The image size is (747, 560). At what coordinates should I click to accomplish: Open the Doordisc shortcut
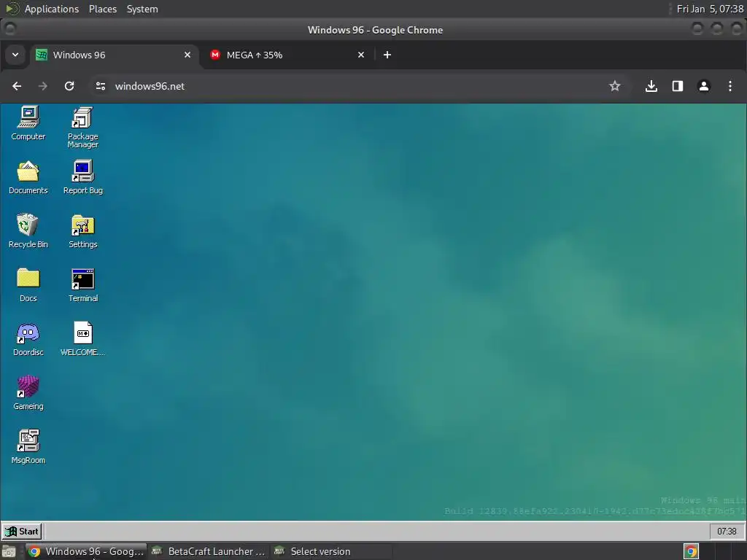[28, 340]
